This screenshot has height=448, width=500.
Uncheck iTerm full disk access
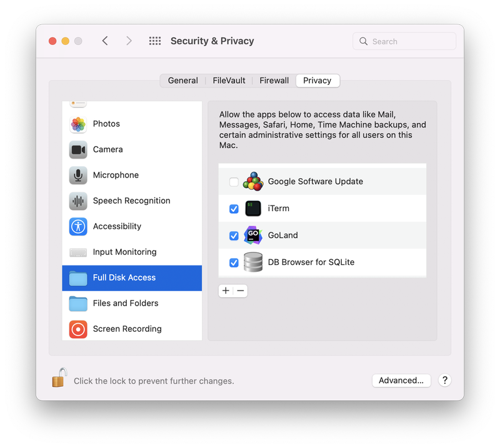tap(234, 209)
